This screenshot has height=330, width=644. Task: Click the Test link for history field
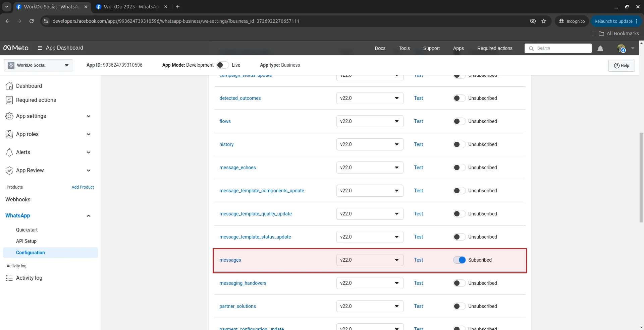(418, 144)
